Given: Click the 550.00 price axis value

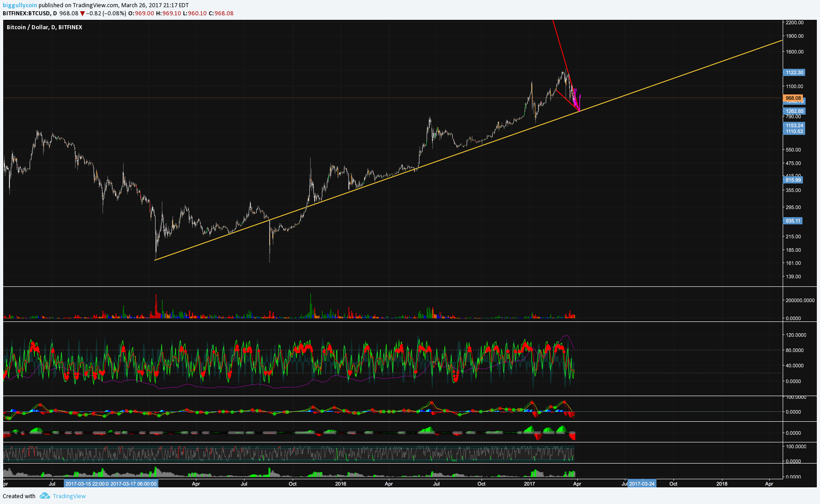Looking at the screenshot, I should tap(793, 150).
